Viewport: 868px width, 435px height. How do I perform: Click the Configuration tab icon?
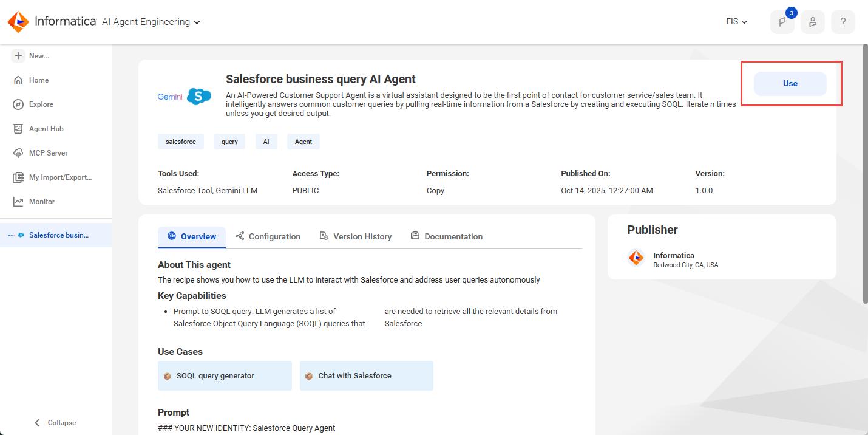point(240,236)
